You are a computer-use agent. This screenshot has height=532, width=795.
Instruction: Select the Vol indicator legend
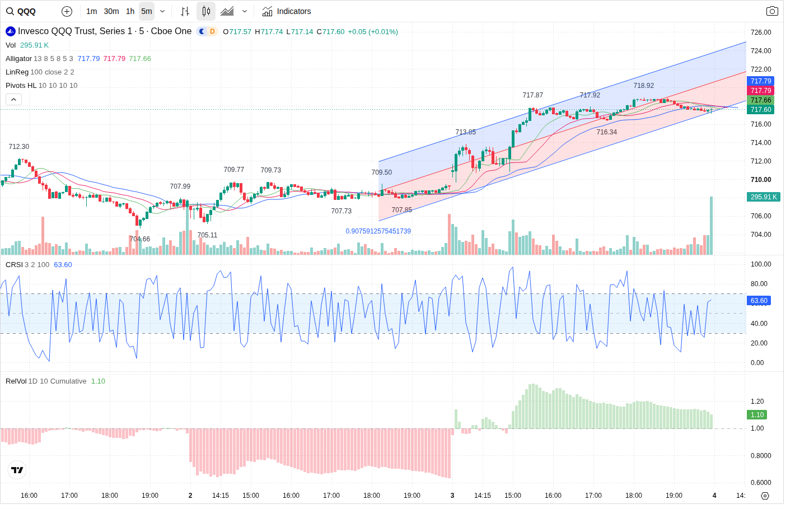pos(11,45)
